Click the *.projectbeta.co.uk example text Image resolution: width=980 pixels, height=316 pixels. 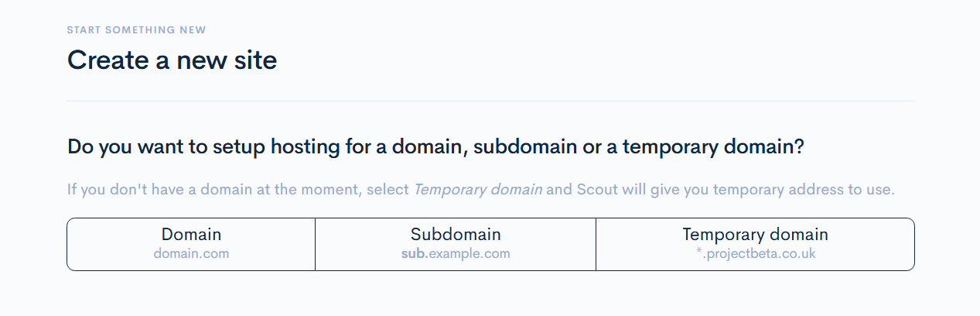tap(755, 254)
